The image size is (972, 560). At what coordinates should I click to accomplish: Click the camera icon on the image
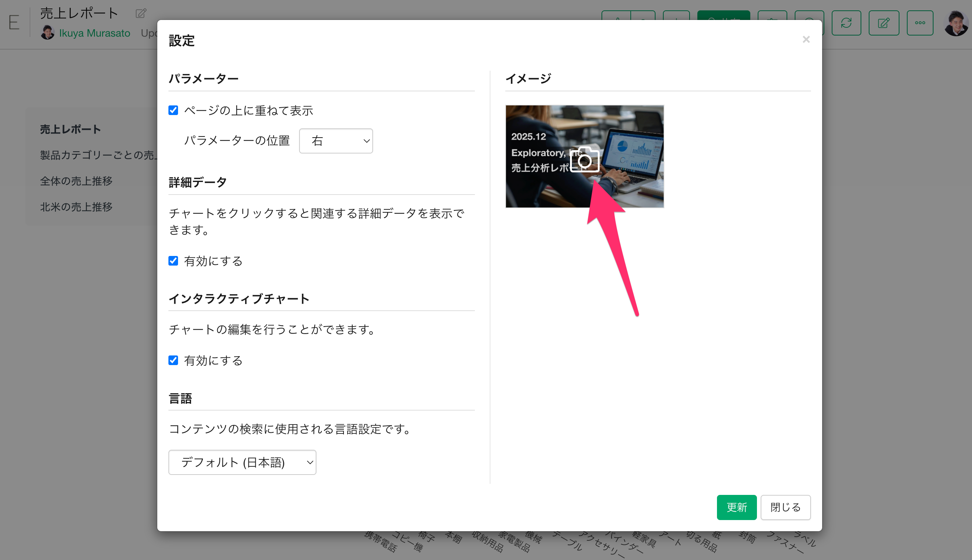(584, 159)
